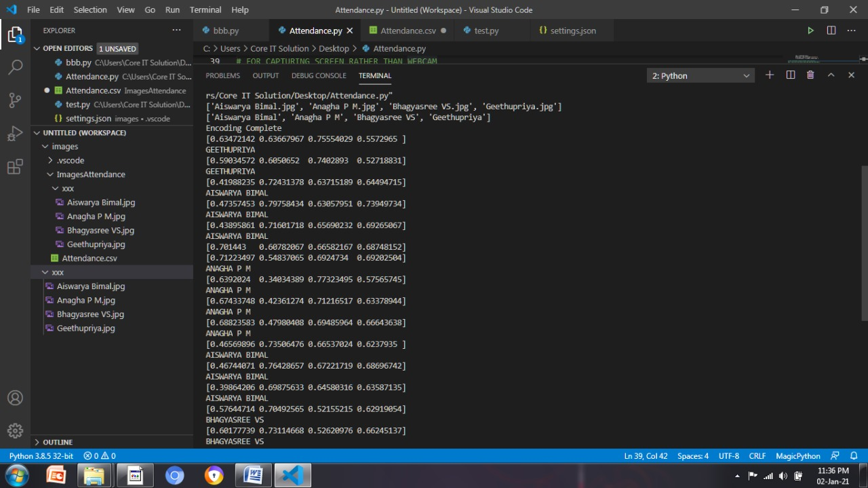868x488 pixels.
Task: Change language mode via MagicPython
Action: click(x=798, y=456)
